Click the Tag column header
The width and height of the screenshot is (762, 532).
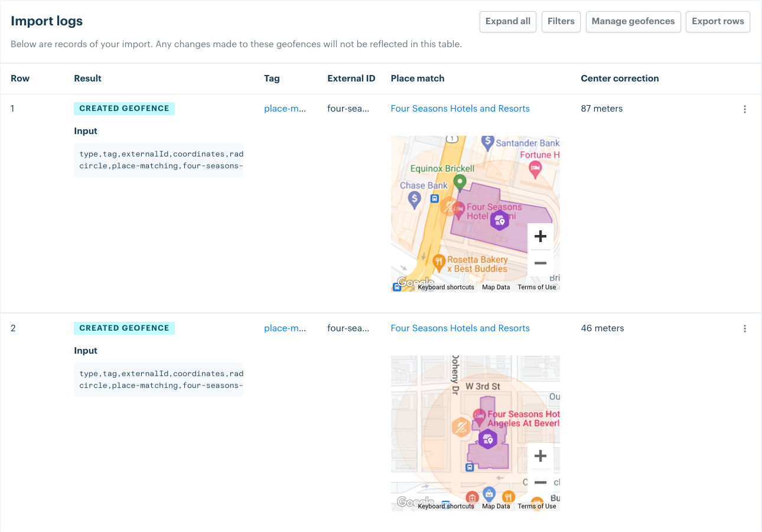pos(272,79)
